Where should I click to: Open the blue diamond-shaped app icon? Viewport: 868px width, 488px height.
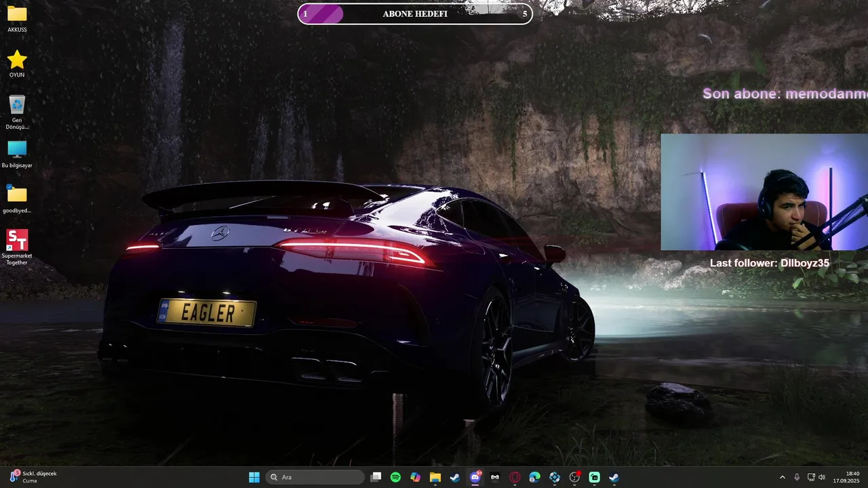[x=555, y=477]
